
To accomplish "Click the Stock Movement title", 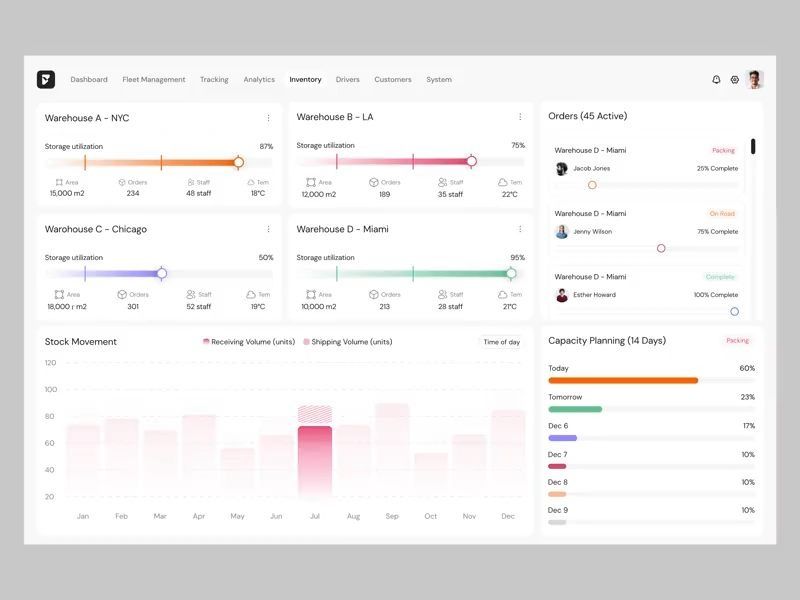I will pyautogui.click(x=81, y=342).
